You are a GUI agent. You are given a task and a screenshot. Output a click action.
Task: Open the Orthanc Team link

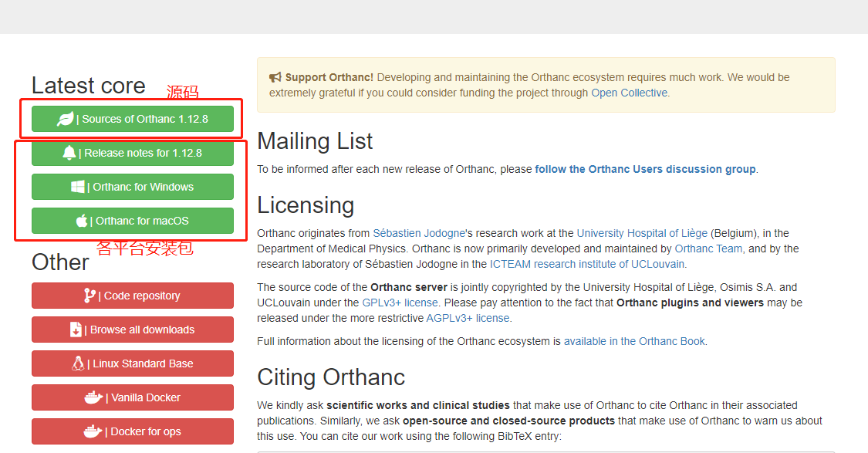point(708,248)
